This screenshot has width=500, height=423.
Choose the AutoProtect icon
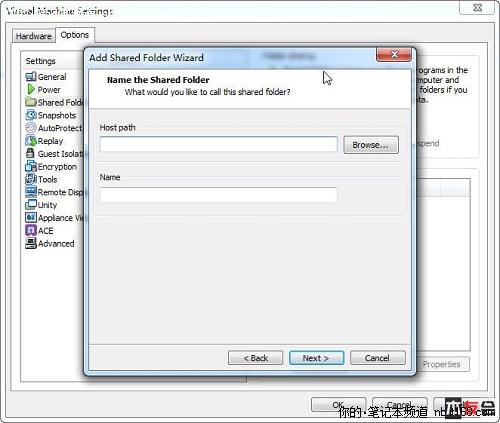coord(31,128)
